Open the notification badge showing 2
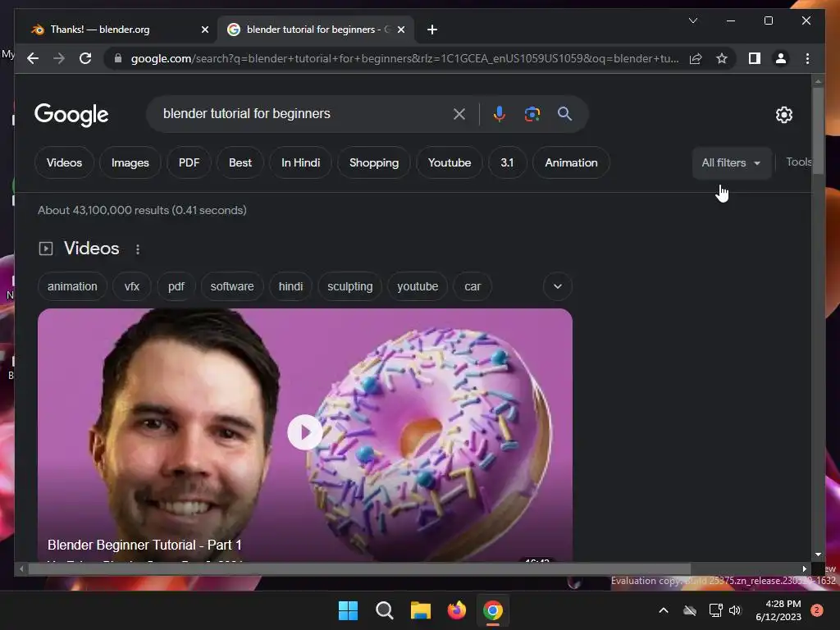840x630 pixels. (817, 610)
